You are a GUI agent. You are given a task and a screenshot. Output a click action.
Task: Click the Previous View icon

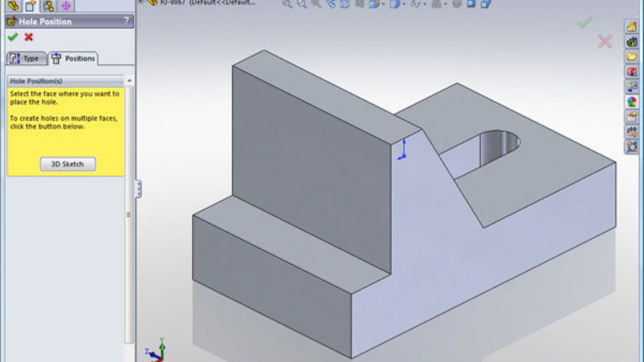(316, 4)
